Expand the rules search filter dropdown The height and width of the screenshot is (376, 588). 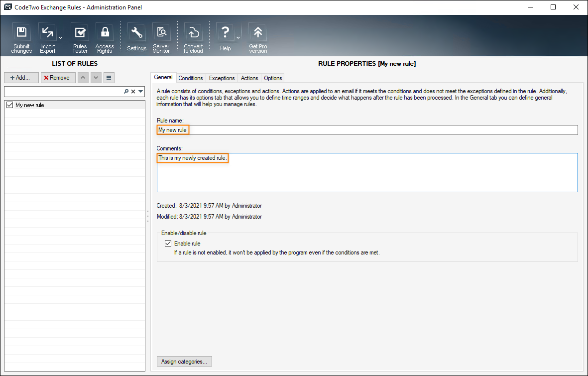click(140, 91)
